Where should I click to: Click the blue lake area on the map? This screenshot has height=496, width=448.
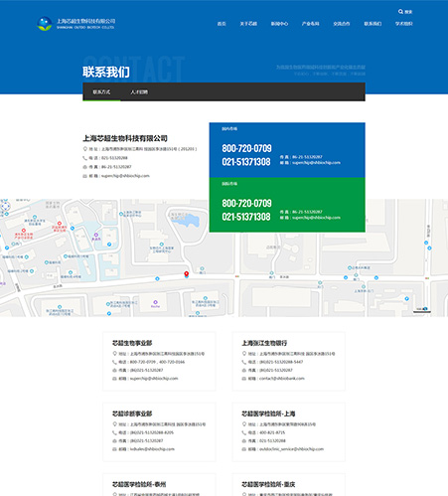click(x=188, y=220)
